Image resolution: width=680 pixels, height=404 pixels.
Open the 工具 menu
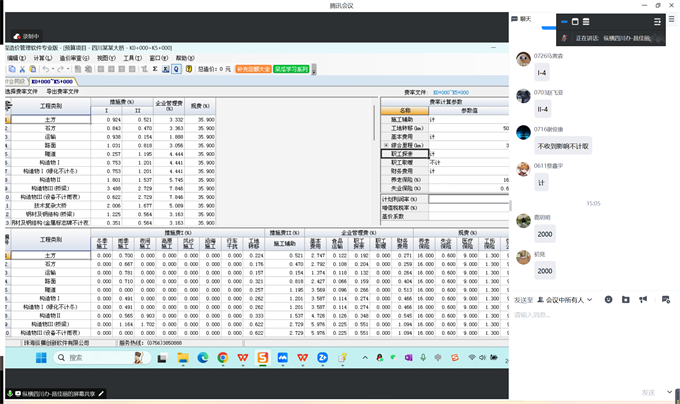[132, 58]
